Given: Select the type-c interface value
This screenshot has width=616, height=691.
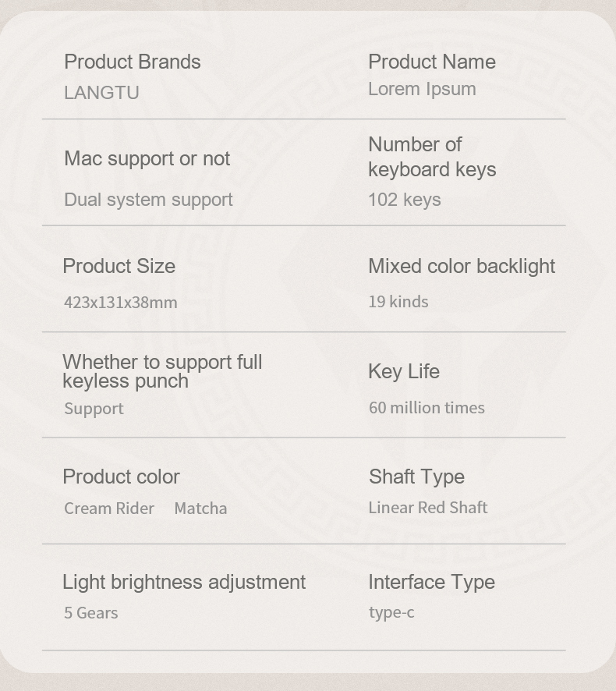Looking at the screenshot, I should pyautogui.click(x=391, y=612).
